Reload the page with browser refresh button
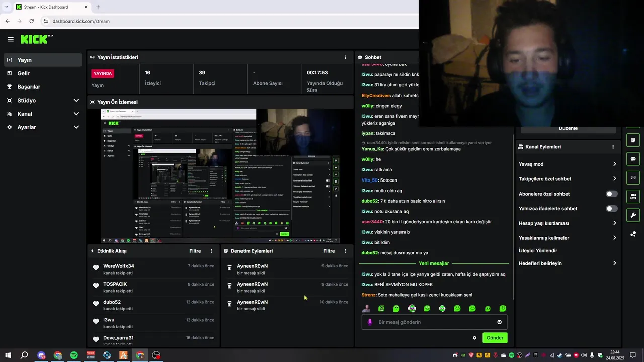 pos(31,21)
